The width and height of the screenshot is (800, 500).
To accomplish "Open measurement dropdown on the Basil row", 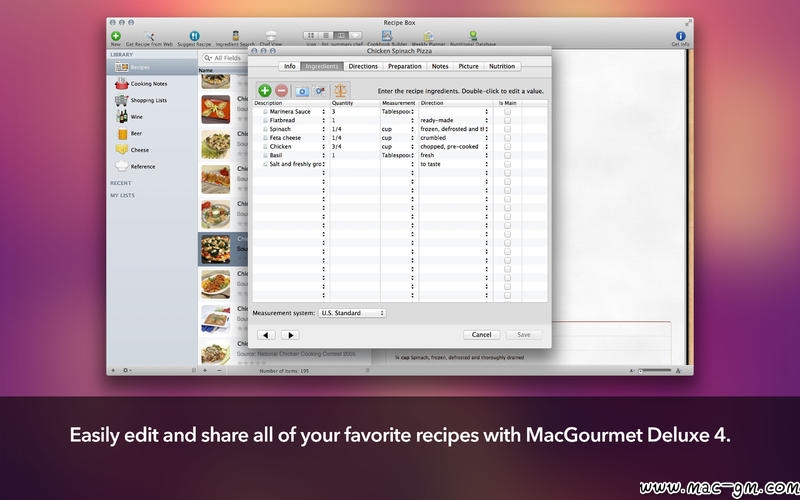I will tap(413, 155).
